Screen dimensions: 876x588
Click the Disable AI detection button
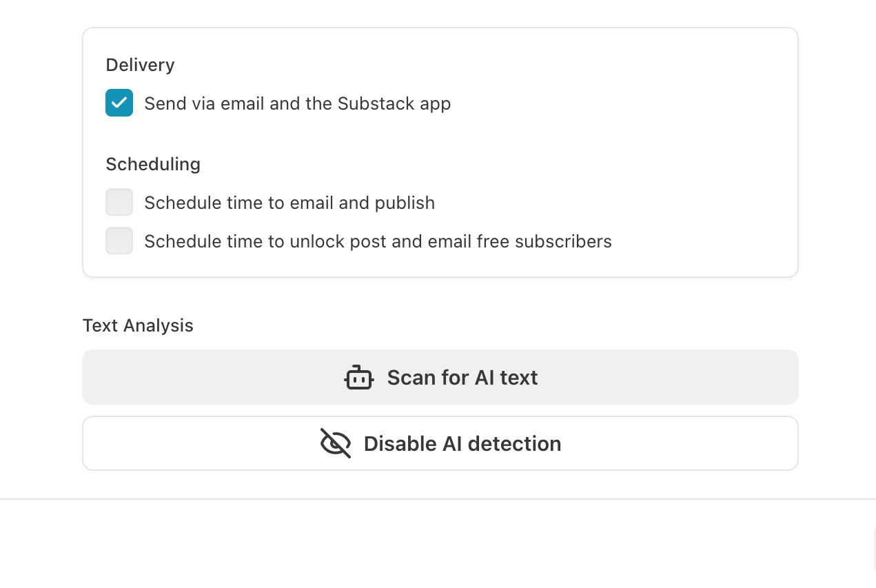click(x=440, y=443)
